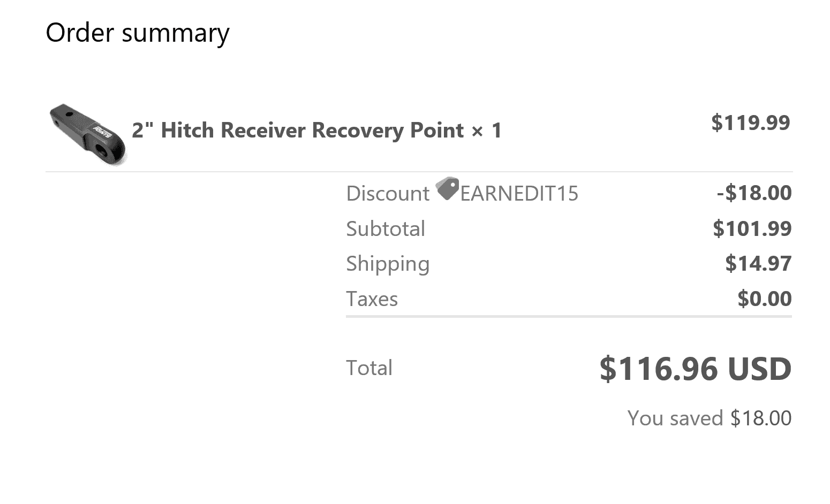Image resolution: width=830 pixels, height=504 pixels.
Task: Click the Discount label
Action: [x=387, y=194]
